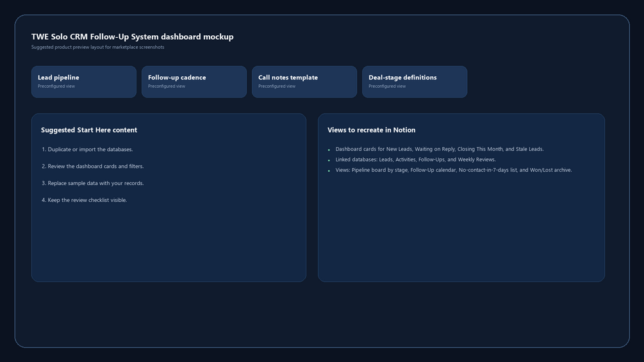This screenshot has width=644, height=362.
Task: Click the dashboard mockup main title
Action: click(132, 37)
